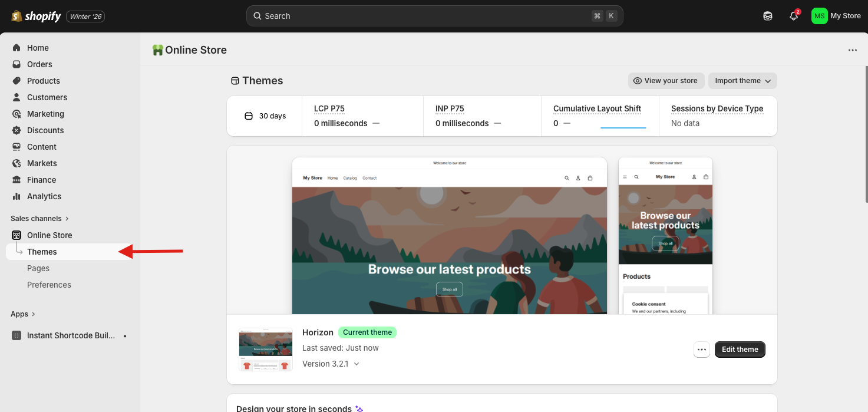
Task: Open the Orders section
Action: click(39, 64)
